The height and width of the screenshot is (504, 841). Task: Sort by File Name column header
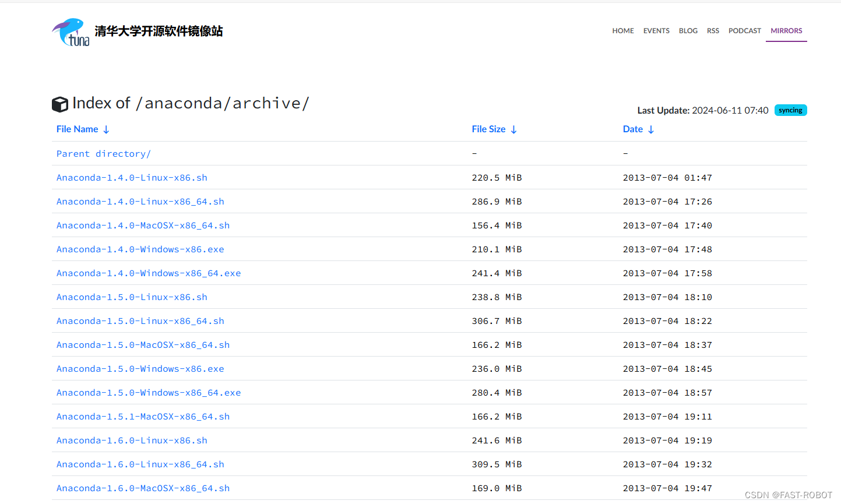[x=77, y=129]
